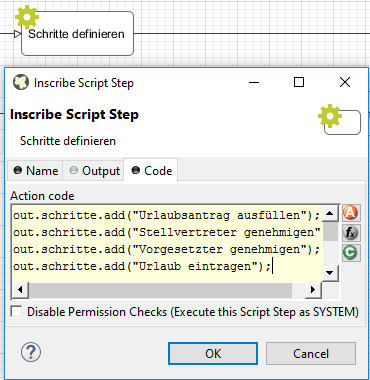
Task: Switch to the Output tab
Action: click(x=94, y=171)
